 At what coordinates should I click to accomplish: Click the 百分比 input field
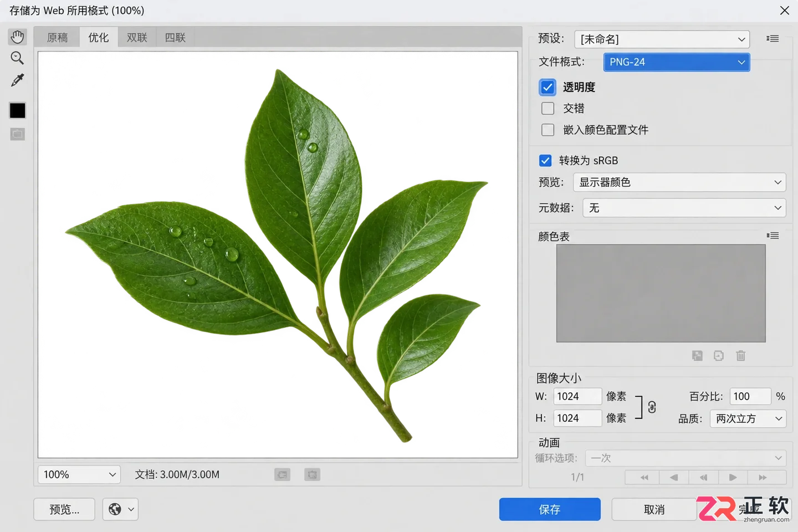pyautogui.click(x=750, y=396)
